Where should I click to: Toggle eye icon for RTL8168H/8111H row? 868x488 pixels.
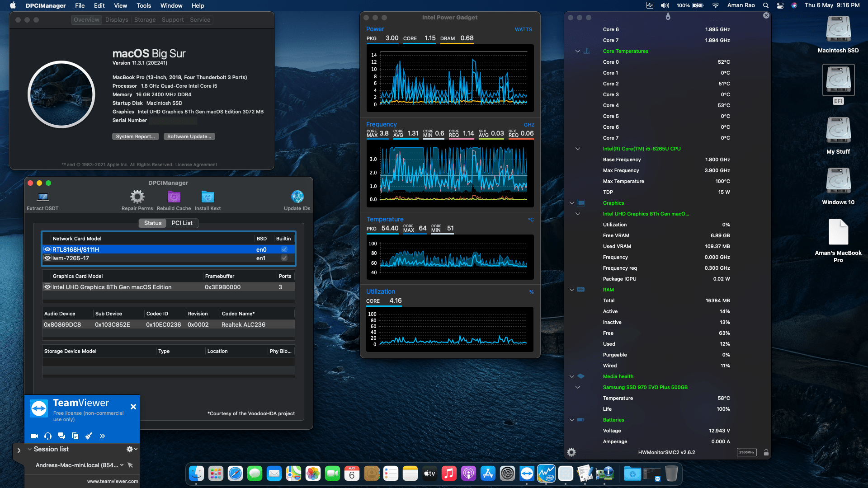tap(47, 249)
